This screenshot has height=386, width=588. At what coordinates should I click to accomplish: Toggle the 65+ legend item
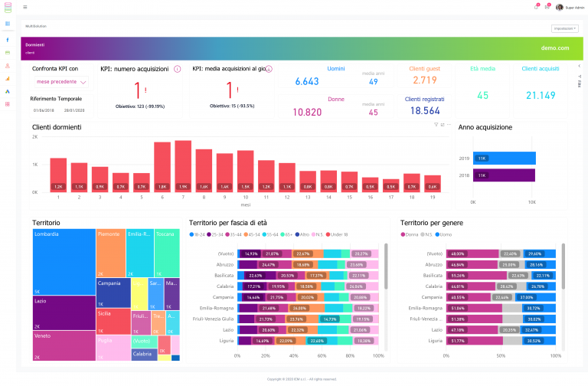pos(286,235)
